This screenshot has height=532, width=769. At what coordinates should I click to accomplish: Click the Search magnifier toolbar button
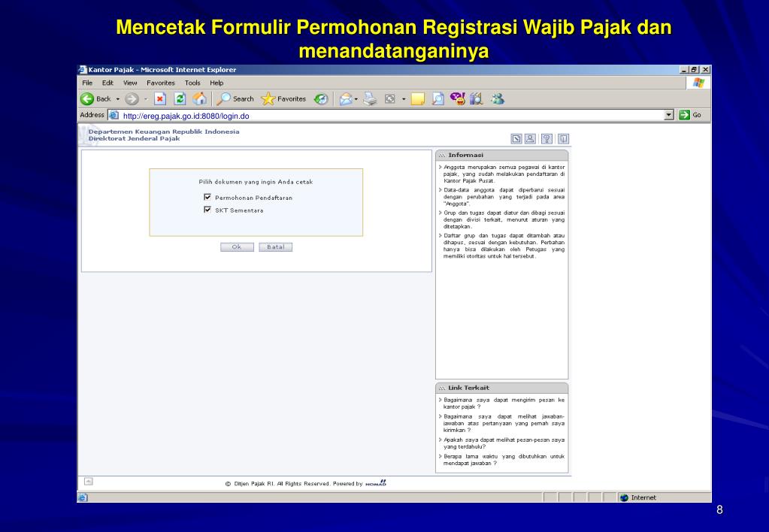point(235,99)
